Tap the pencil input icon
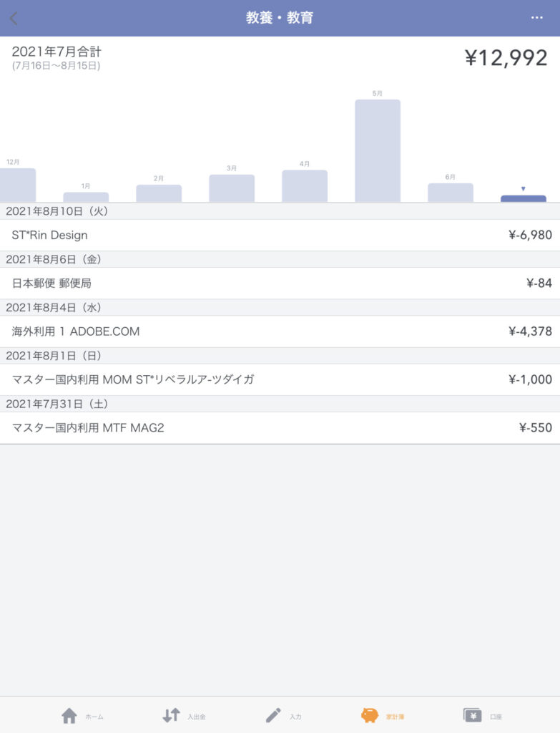 click(273, 716)
